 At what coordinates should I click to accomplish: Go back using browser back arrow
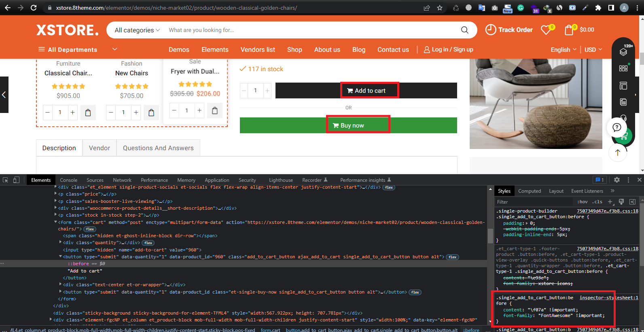(8, 8)
